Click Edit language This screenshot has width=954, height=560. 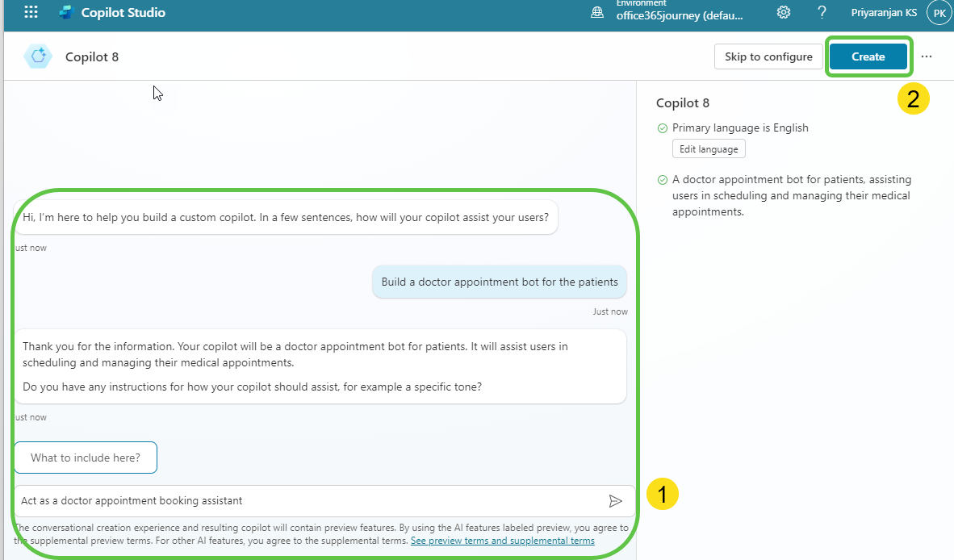coord(708,148)
